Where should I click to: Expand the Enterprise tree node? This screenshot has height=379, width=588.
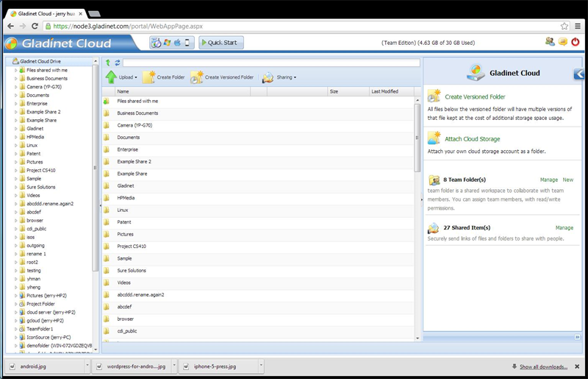(15, 104)
